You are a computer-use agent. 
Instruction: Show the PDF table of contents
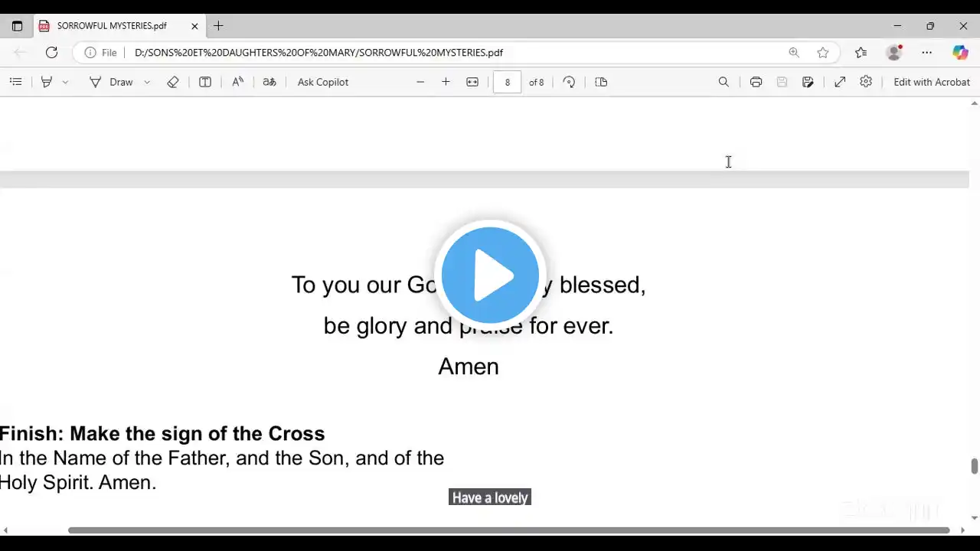coord(16,82)
